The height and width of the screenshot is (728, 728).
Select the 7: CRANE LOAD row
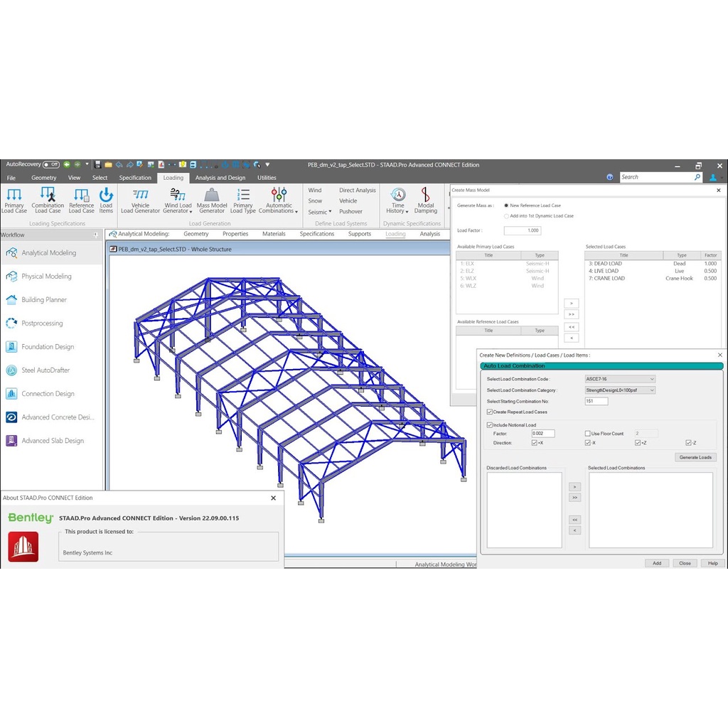tap(653, 279)
